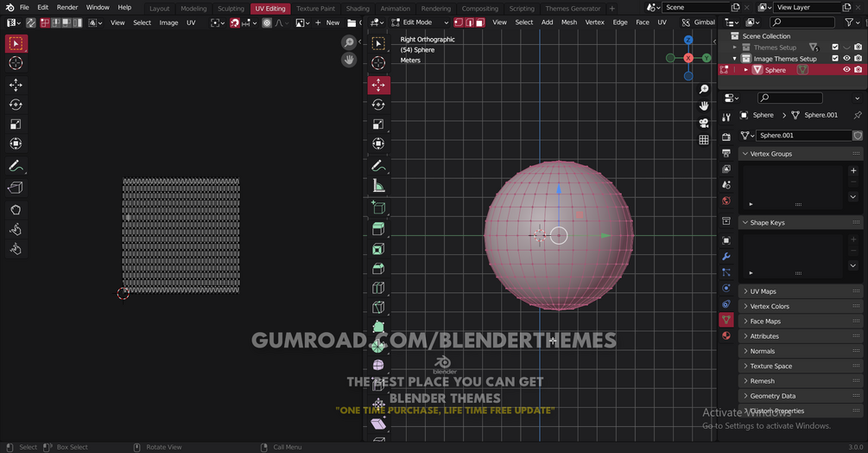Add a new vertex group with plus

click(x=853, y=170)
